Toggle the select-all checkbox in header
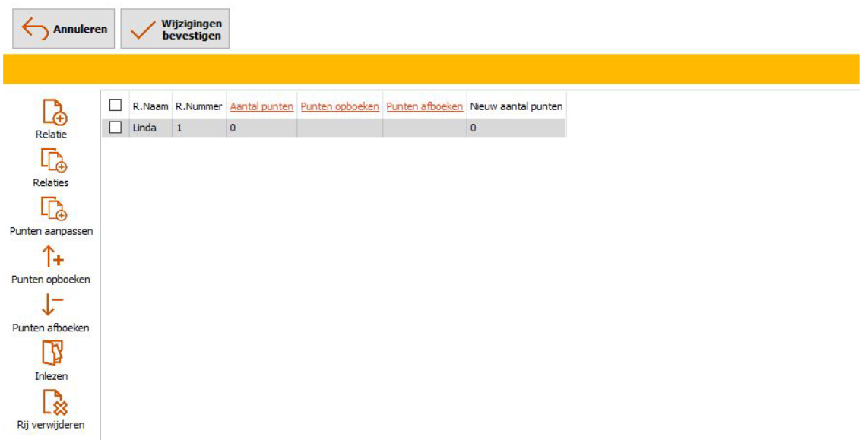Viewport: 868px width, 440px height. [x=116, y=106]
